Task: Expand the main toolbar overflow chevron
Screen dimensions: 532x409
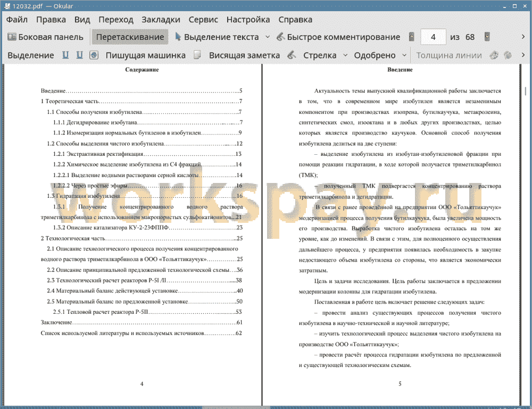Action: (523, 37)
